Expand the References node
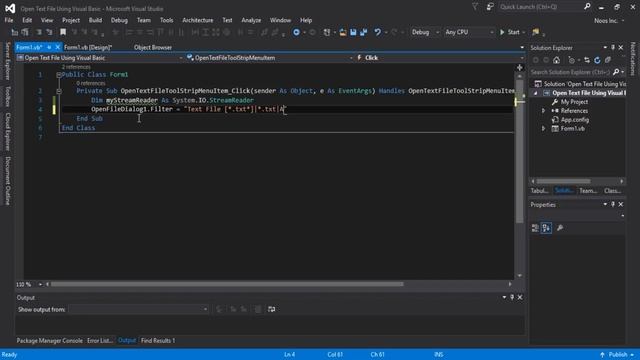The image size is (640, 360). click(x=543, y=111)
